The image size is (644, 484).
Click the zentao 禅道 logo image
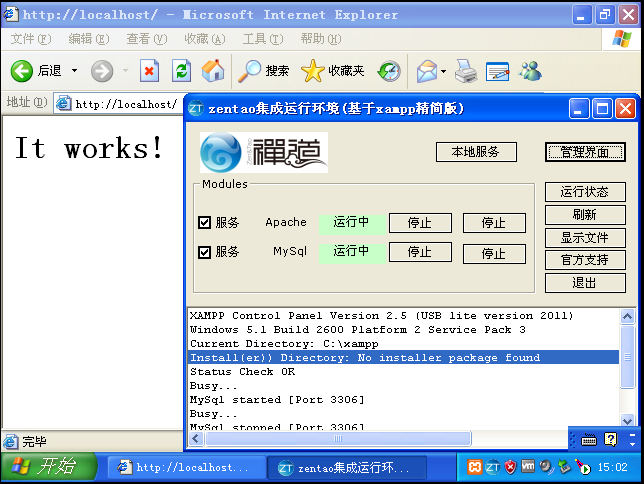point(264,152)
